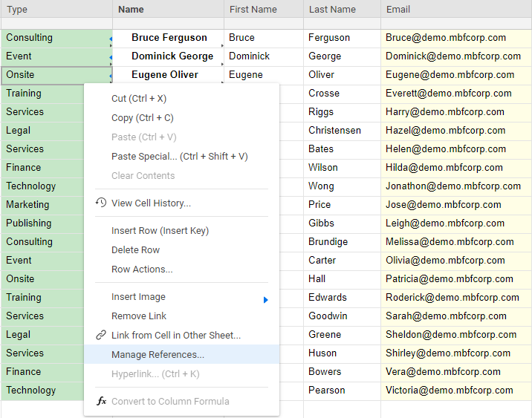This screenshot has width=532, height=418.
Task: Click the fx icon for Convert to Column Formula
Action: [x=101, y=401]
